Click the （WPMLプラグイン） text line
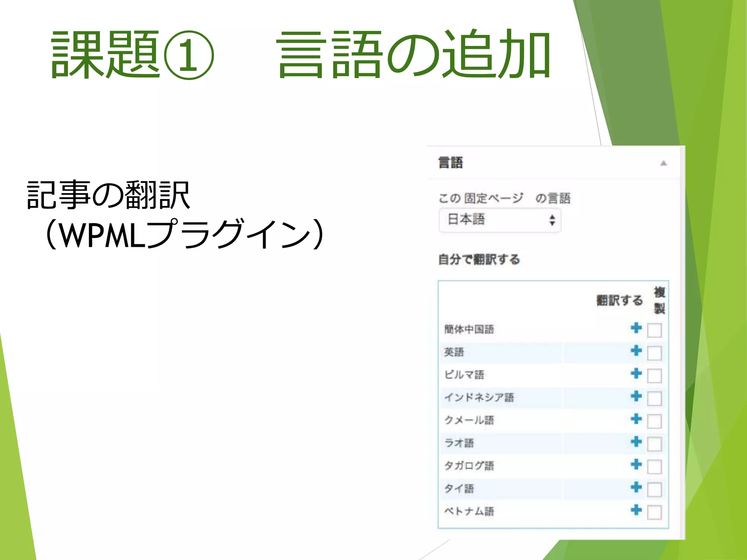The width and height of the screenshot is (747, 560). [184, 234]
